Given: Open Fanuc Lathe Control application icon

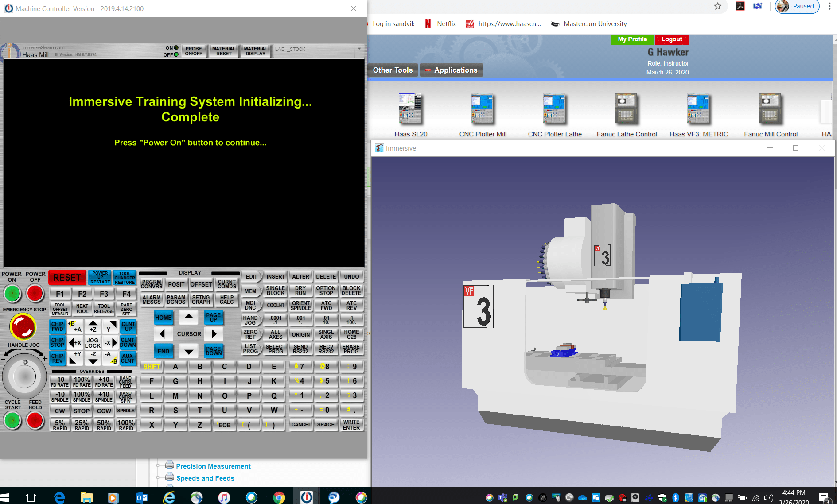Looking at the screenshot, I should (626, 109).
